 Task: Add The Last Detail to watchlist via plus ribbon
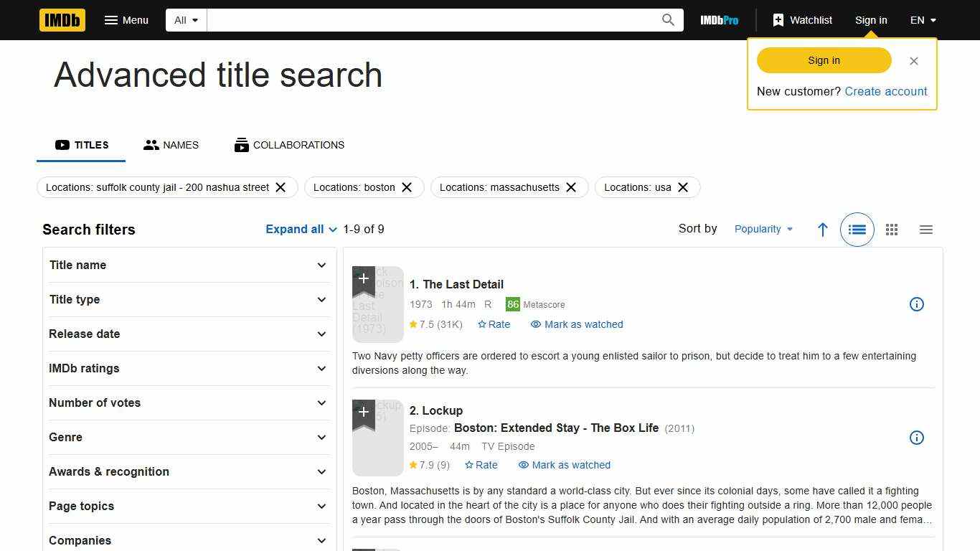pyautogui.click(x=363, y=278)
